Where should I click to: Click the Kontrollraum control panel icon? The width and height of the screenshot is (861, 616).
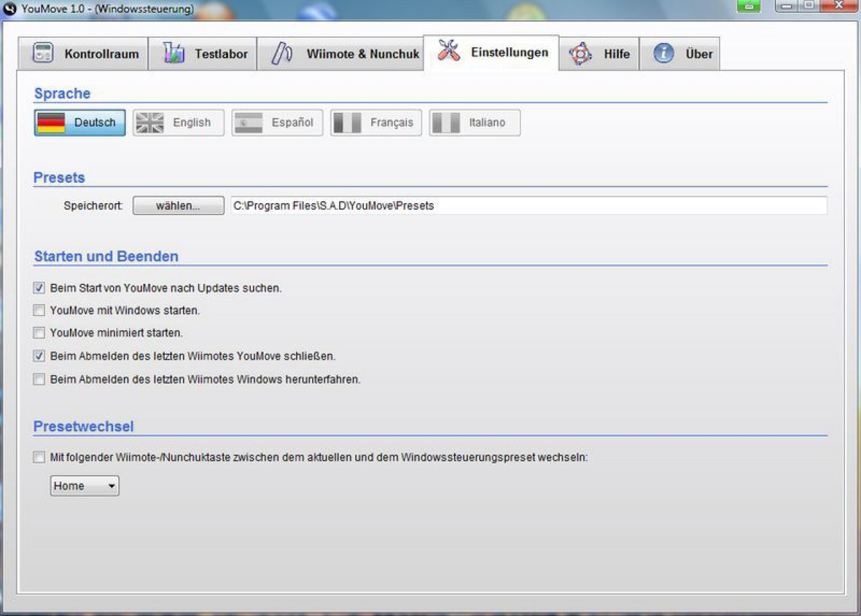[43, 54]
